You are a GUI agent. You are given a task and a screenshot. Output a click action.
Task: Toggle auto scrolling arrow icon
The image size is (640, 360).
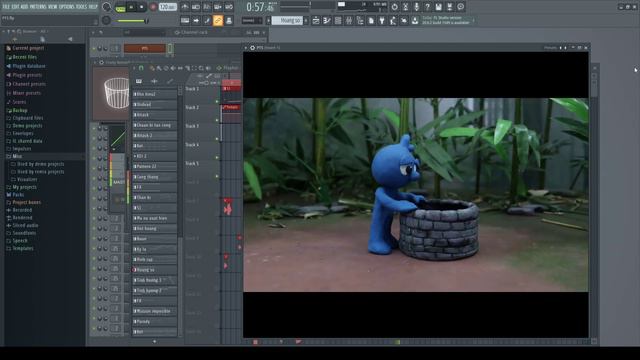pyautogui.click(x=196, y=20)
